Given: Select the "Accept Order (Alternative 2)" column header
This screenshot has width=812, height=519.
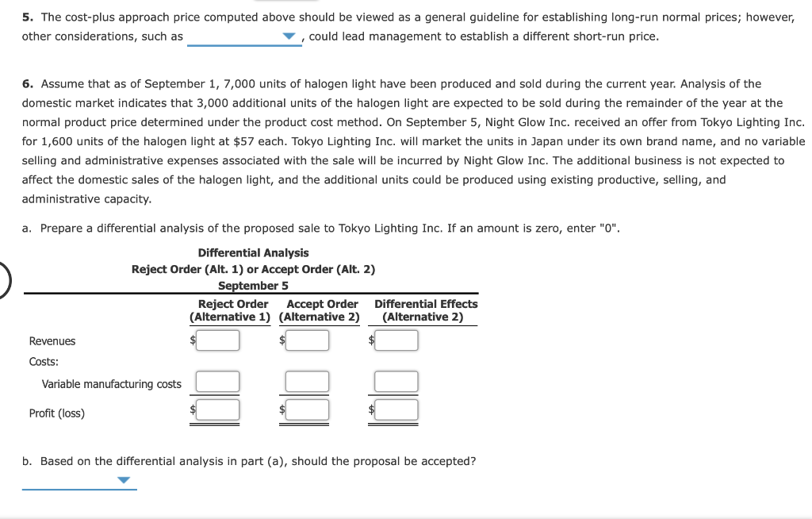Looking at the screenshot, I should (320, 309).
